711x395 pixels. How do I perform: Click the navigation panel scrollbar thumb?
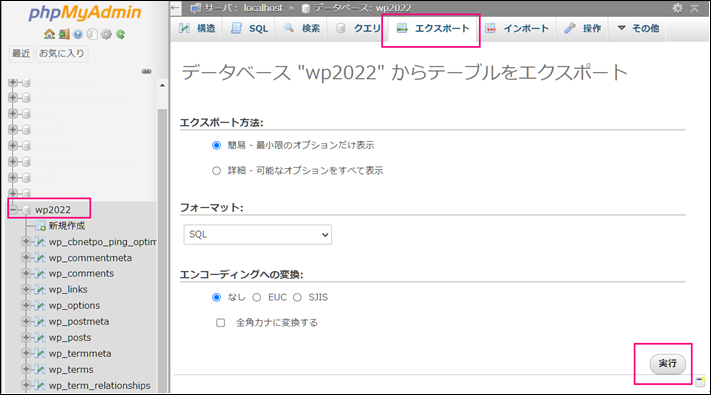click(x=162, y=249)
